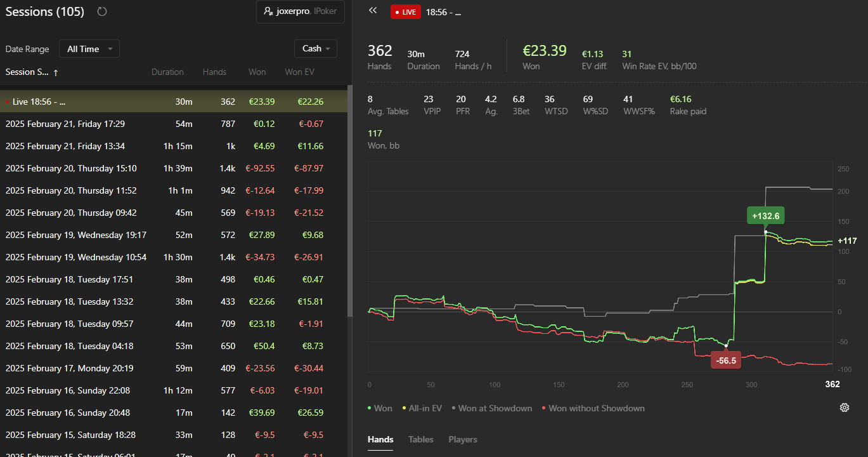Screen dimensions: 868x457
Task: Click the 31 Win Rate EV value
Action: point(627,54)
